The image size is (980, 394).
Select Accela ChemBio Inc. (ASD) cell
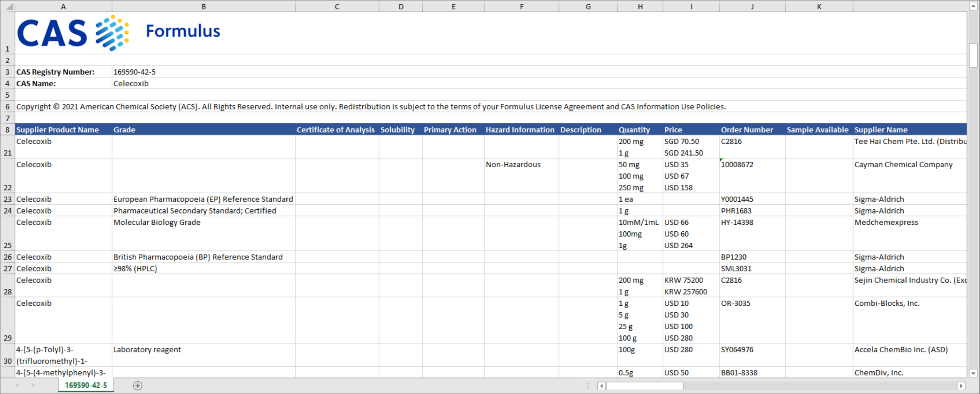pyautogui.click(x=910, y=355)
